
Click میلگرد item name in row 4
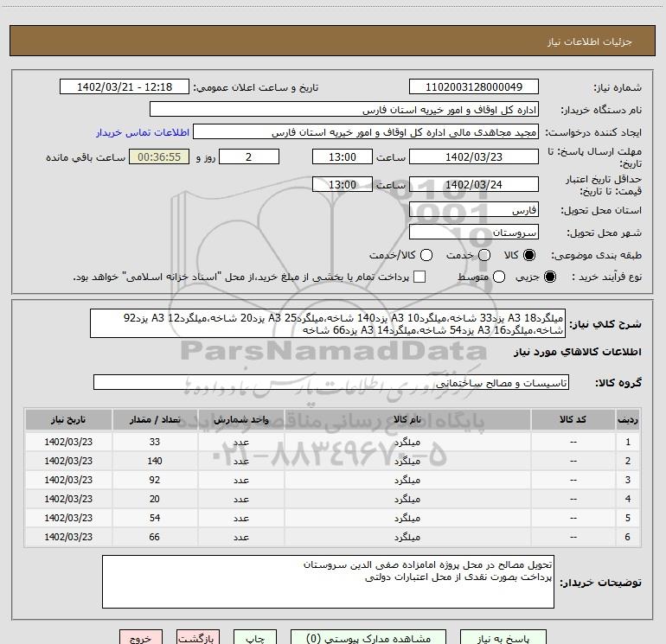(x=407, y=500)
